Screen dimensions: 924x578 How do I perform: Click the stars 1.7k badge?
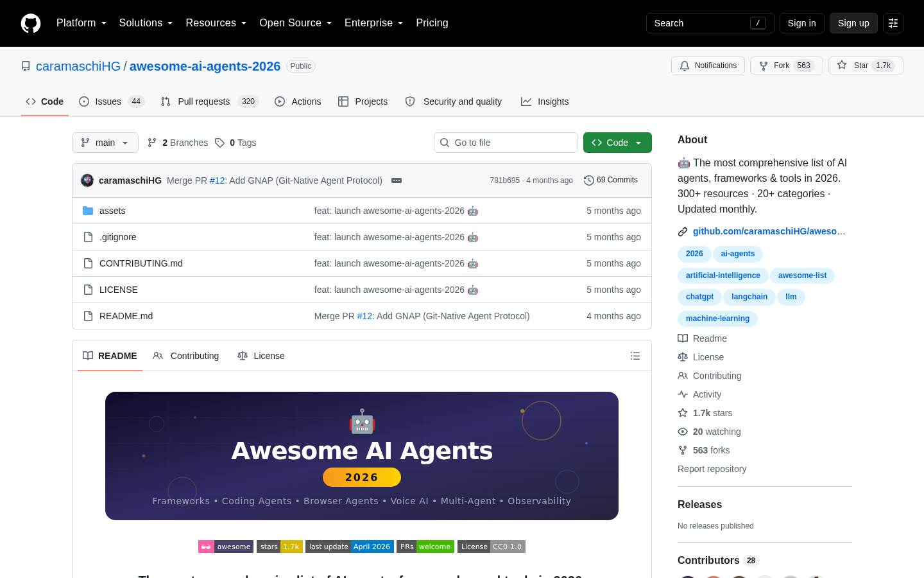pos(280,547)
